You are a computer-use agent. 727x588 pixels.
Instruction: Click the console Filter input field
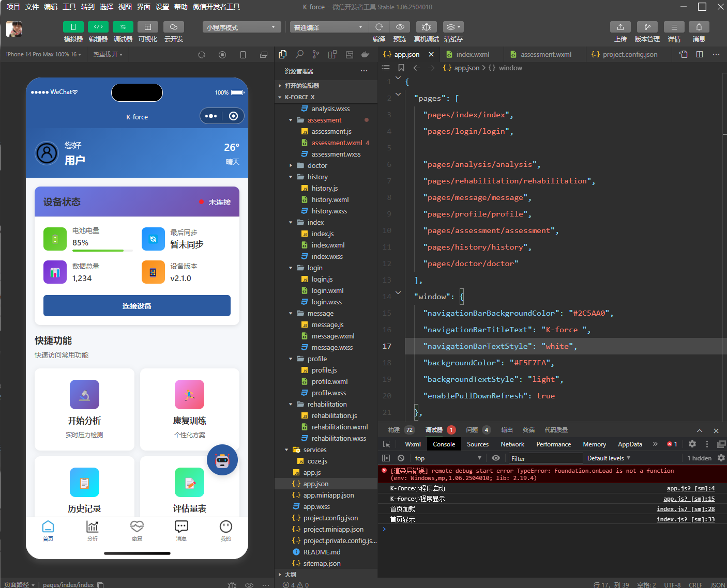point(546,458)
